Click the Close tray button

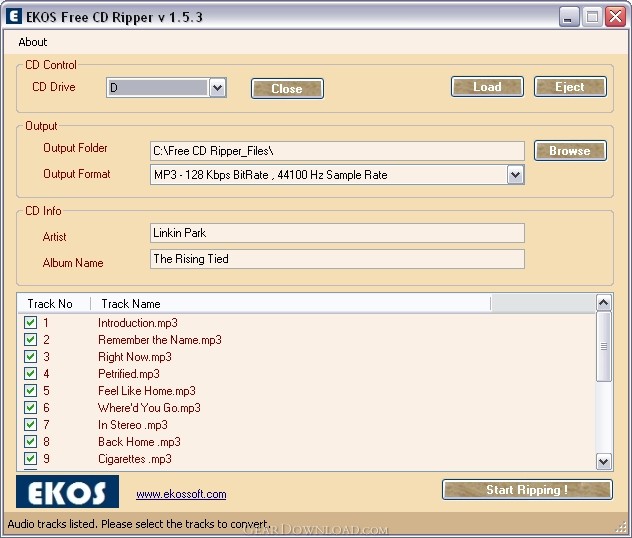click(287, 88)
